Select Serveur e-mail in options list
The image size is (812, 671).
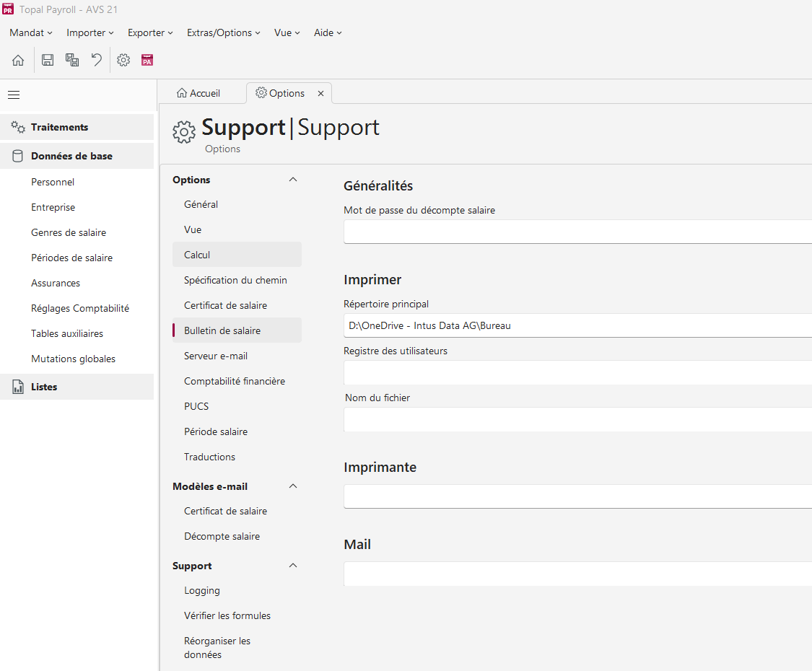(216, 356)
